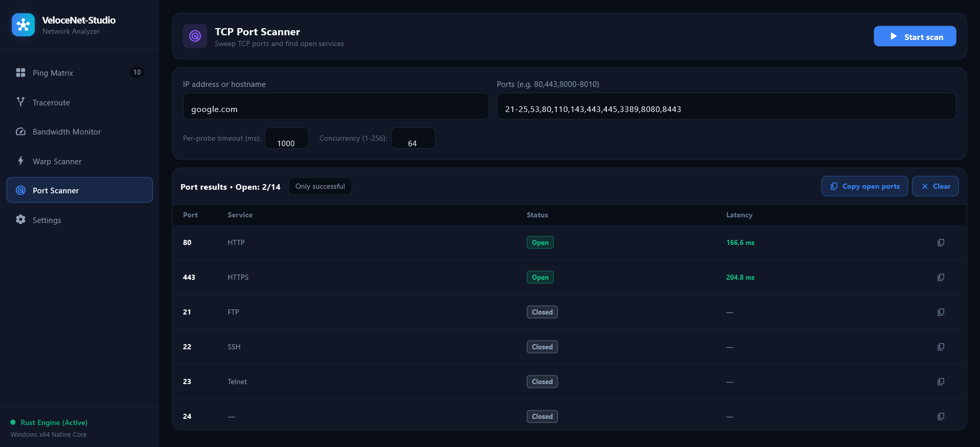This screenshot has height=447, width=980.
Task: Click the Ping Matrix badge showing 10
Action: pos(137,72)
